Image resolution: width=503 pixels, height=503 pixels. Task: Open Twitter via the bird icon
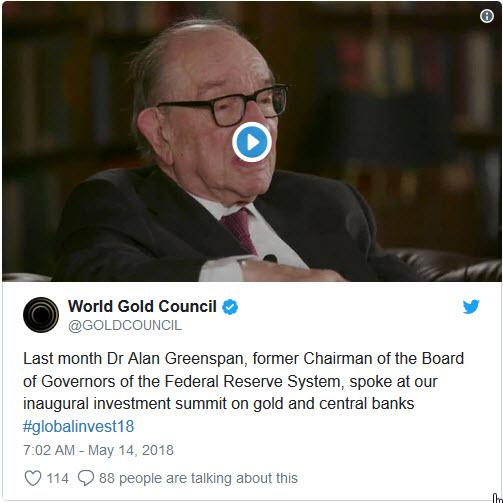(471, 307)
